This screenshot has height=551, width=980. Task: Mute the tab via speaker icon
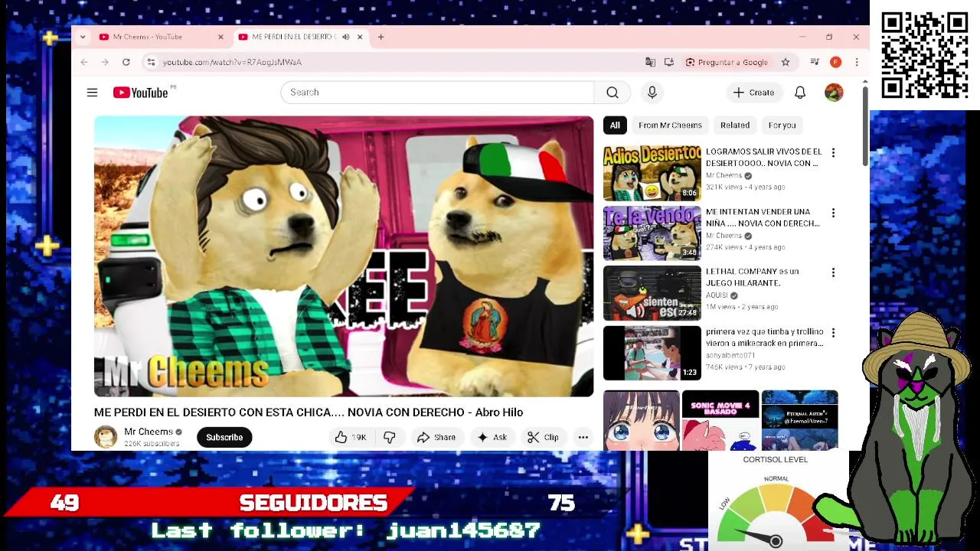pyautogui.click(x=346, y=37)
